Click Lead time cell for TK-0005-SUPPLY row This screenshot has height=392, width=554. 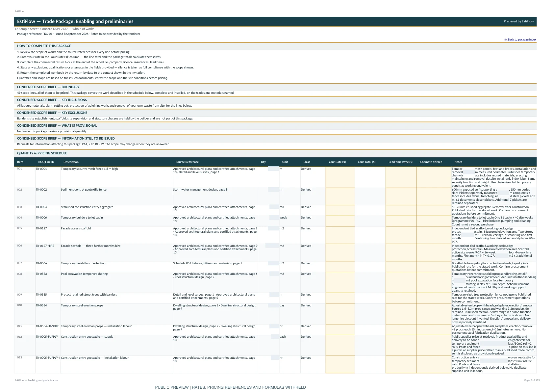tap(401, 345)
